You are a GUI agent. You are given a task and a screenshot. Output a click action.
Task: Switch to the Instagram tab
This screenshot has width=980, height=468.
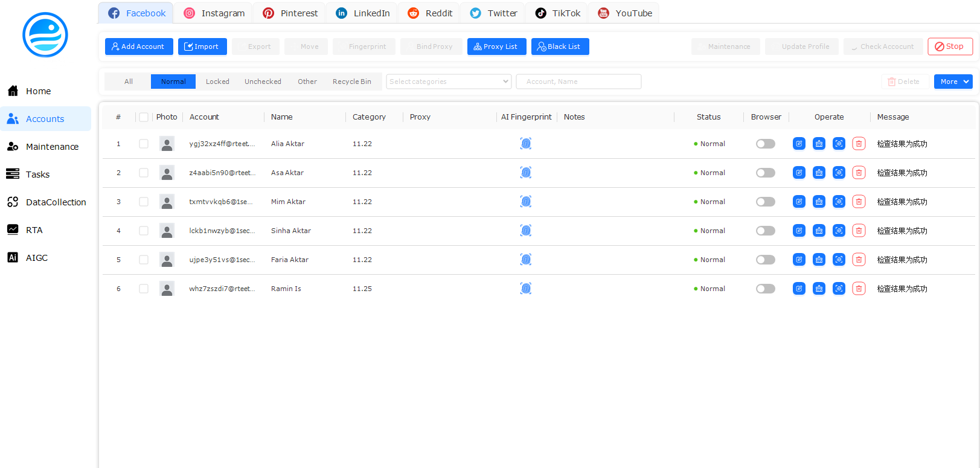click(214, 13)
